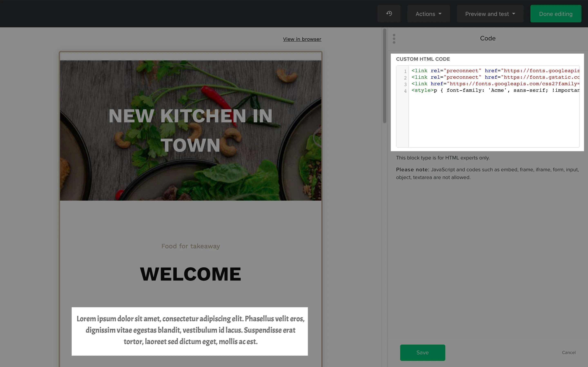Screen dimensions: 588x367
Task: Click the Food for takeaway subtitle text
Action: click(x=190, y=246)
